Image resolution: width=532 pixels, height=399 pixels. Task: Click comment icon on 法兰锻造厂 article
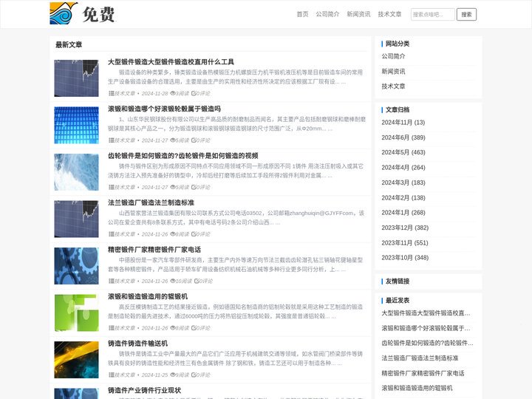(194, 234)
